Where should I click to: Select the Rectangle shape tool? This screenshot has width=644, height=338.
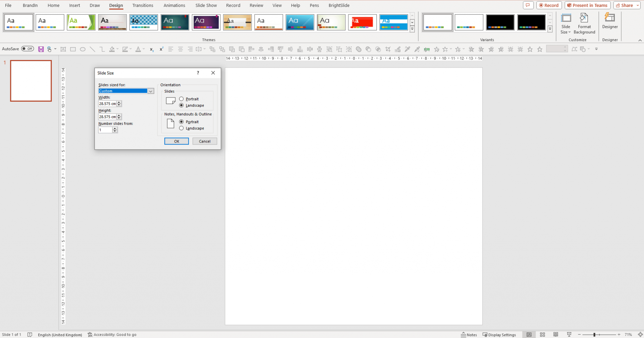73,49
